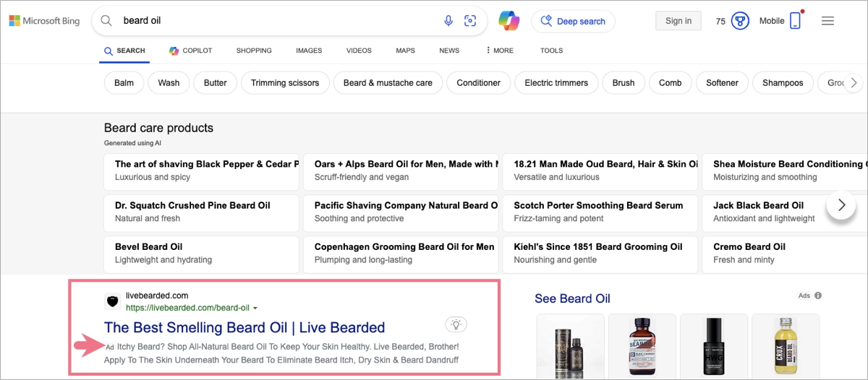Screen dimensions: 868x380
Task: Open Oars + Alps Beard Oil card
Action: 401,170
